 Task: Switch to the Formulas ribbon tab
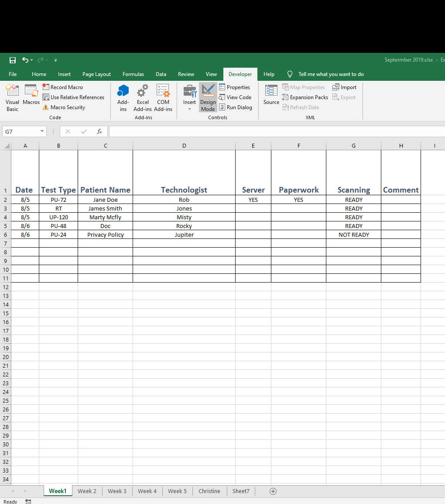133,74
